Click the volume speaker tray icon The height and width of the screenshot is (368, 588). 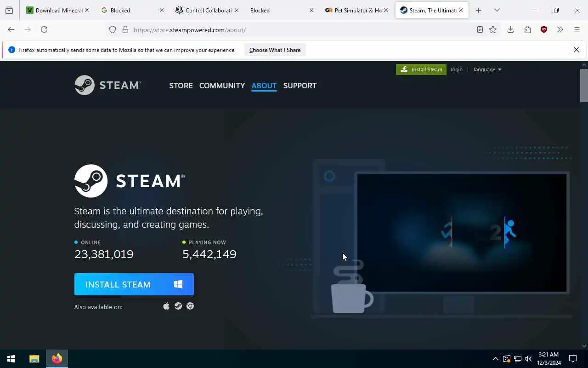pos(528,359)
